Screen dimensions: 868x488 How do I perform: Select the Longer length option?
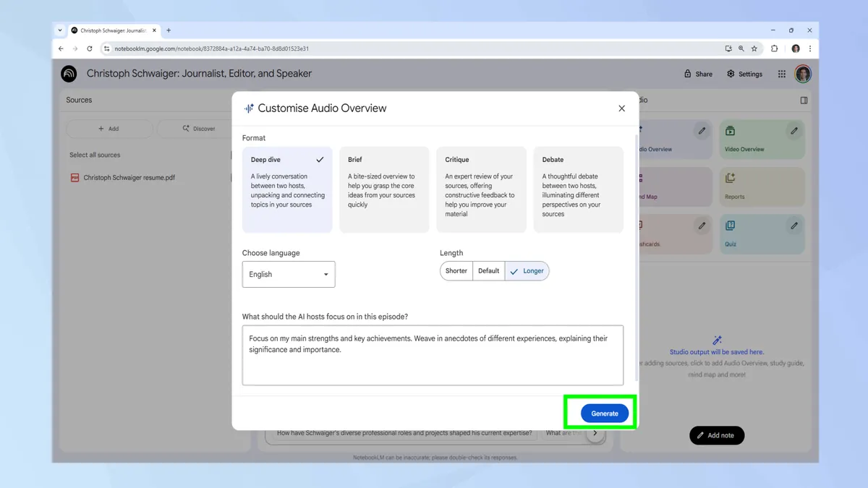pos(527,271)
